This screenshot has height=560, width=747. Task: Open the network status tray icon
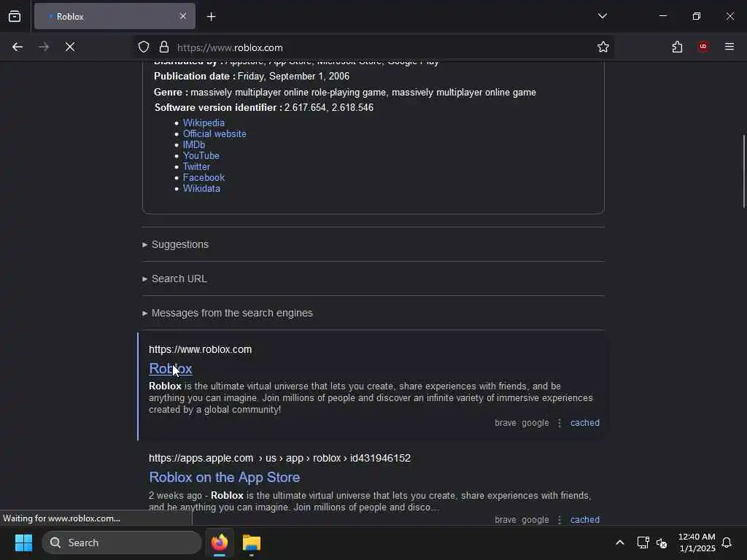coord(643,542)
